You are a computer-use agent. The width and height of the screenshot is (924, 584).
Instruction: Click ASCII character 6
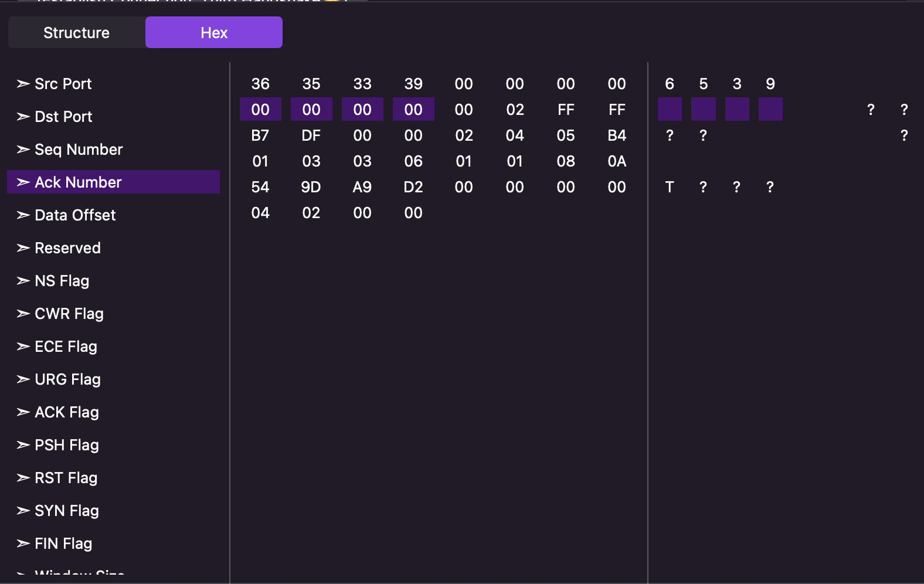coord(670,84)
